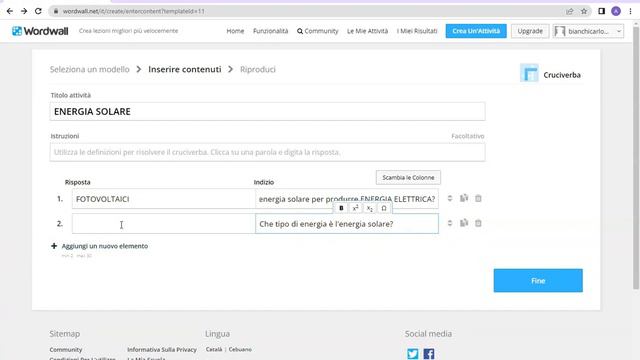Click the Istruzioni input field
The width and height of the screenshot is (640, 360).
coord(267,152)
